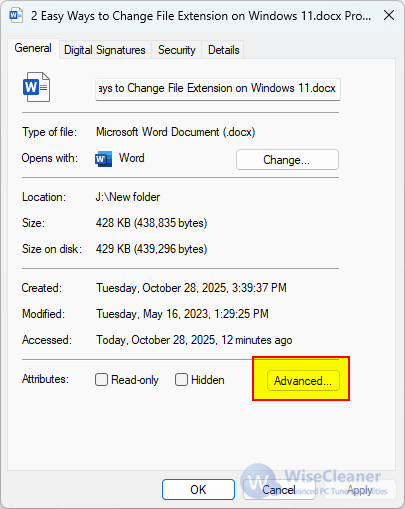Image resolution: width=405 pixels, height=509 pixels.
Task: Click the 'Created:' label
Action: pos(42,288)
